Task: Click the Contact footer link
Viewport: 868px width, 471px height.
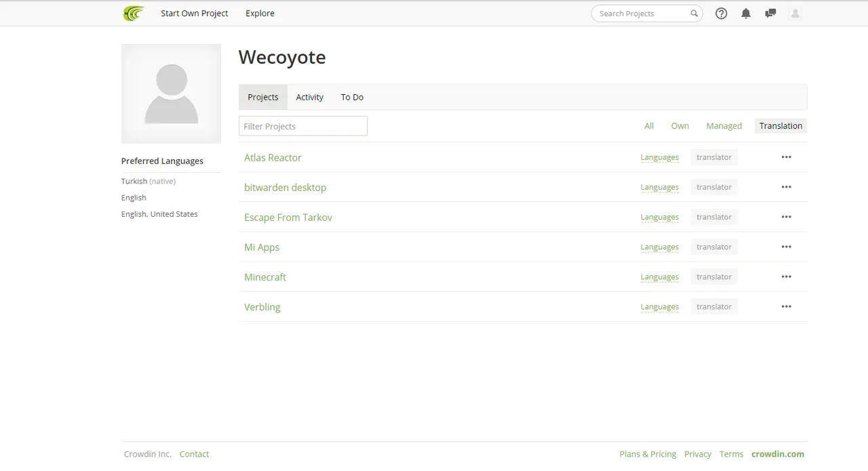Action: point(194,454)
